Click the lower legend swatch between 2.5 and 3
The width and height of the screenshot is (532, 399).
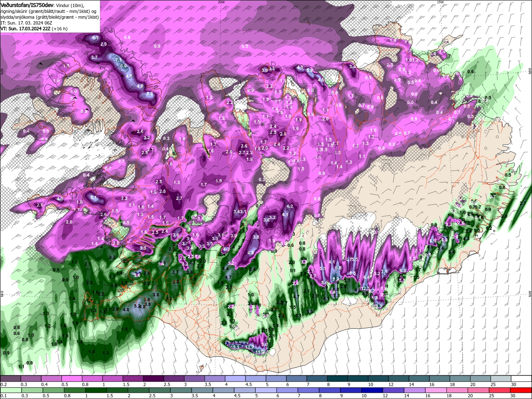coord(160,390)
